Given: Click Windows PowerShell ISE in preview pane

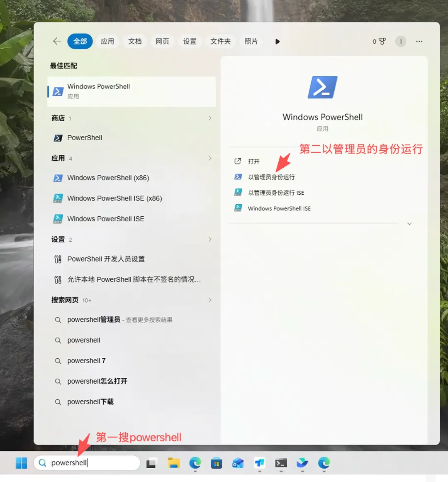Looking at the screenshot, I should point(279,208).
